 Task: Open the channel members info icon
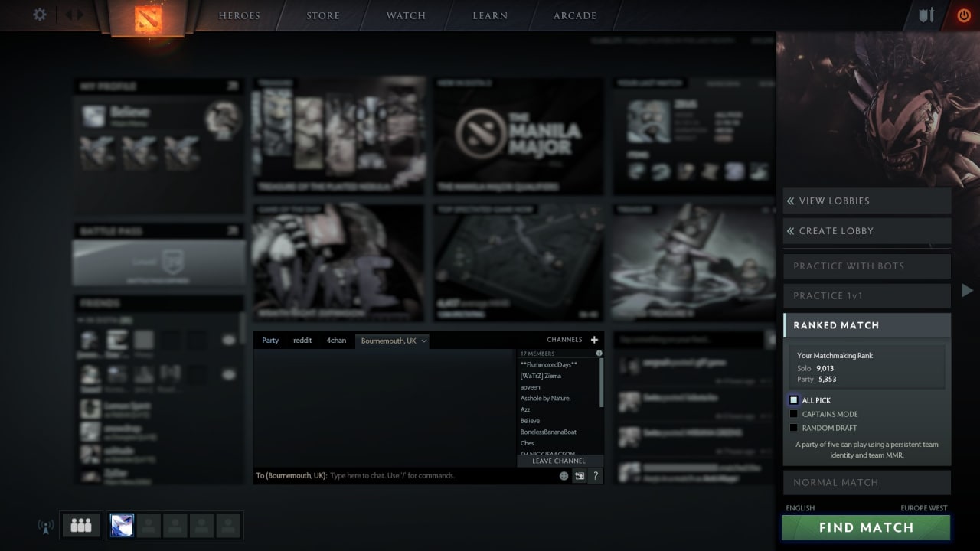[x=599, y=354]
